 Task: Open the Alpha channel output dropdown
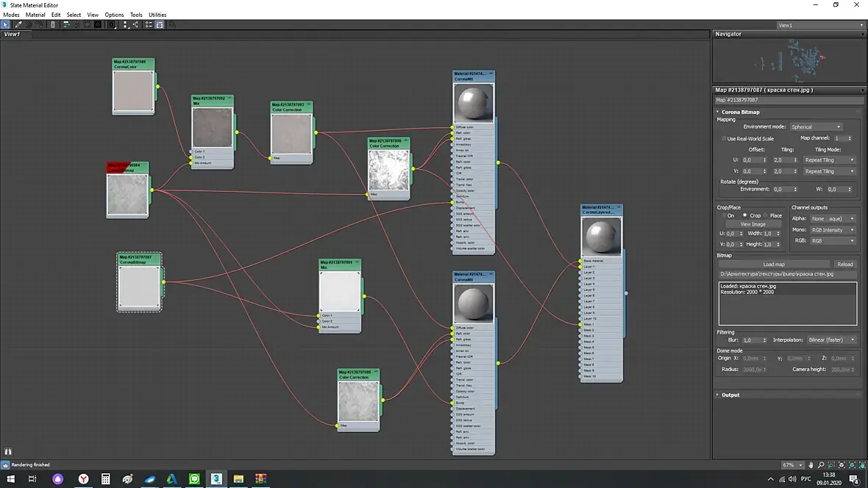tap(833, 218)
